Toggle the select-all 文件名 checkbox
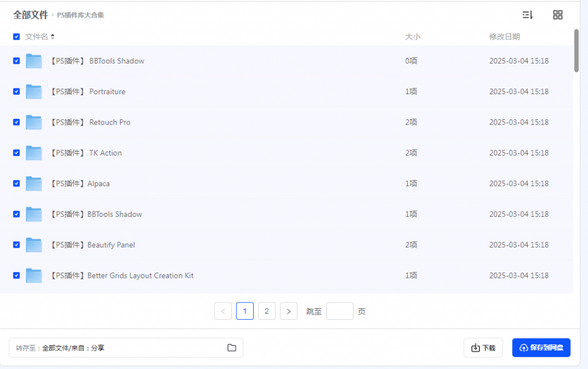 [17, 37]
